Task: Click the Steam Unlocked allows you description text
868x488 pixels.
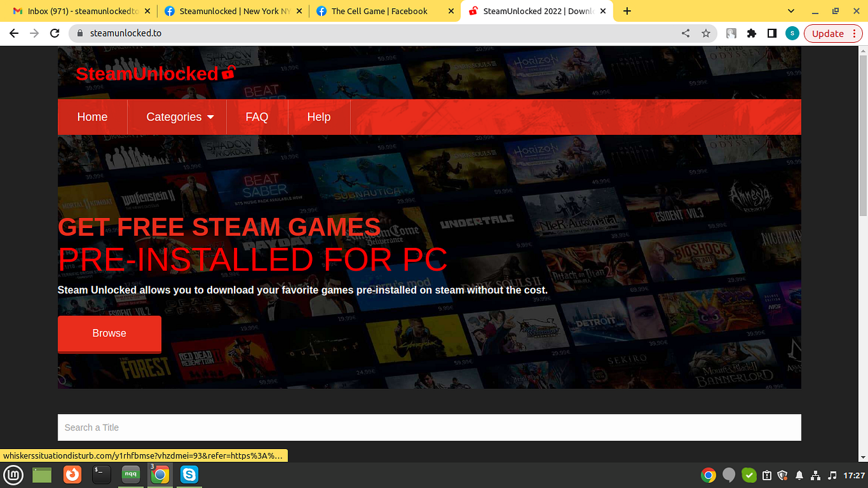Action: pos(302,290)
